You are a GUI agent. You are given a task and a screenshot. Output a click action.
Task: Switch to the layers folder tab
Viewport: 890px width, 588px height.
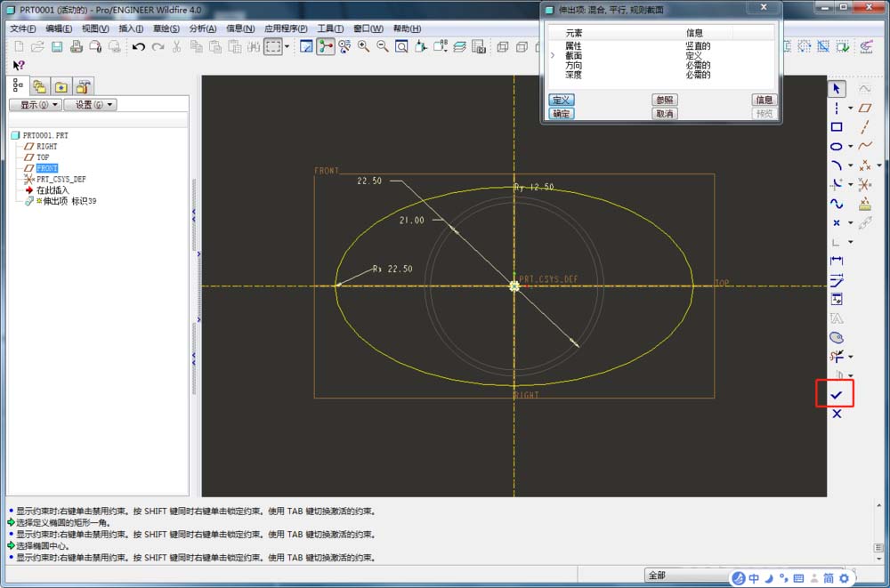pyautogui.click(x=40, y=87)
